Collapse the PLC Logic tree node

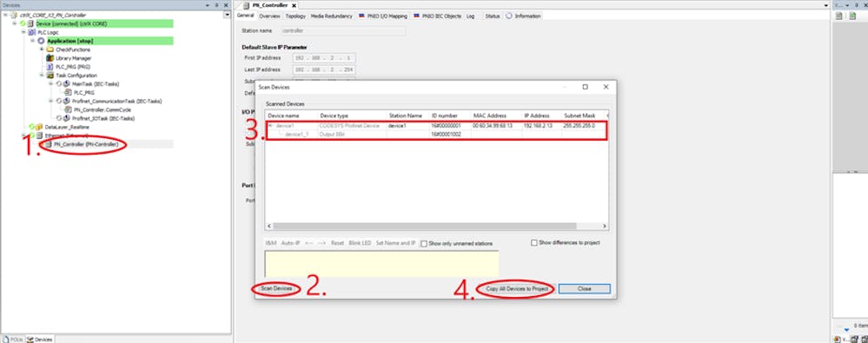coord(23,33)
